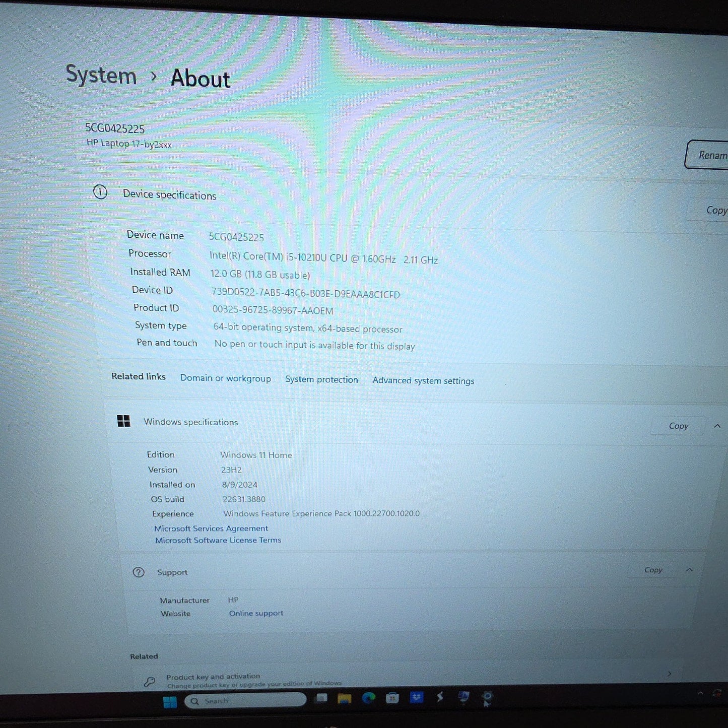Image resolution: width=728 pixels, height=728 pixels.
Task: Click the Windows Feature Experience Pack value
Action: pyautogui.click(x=321, y=513)
